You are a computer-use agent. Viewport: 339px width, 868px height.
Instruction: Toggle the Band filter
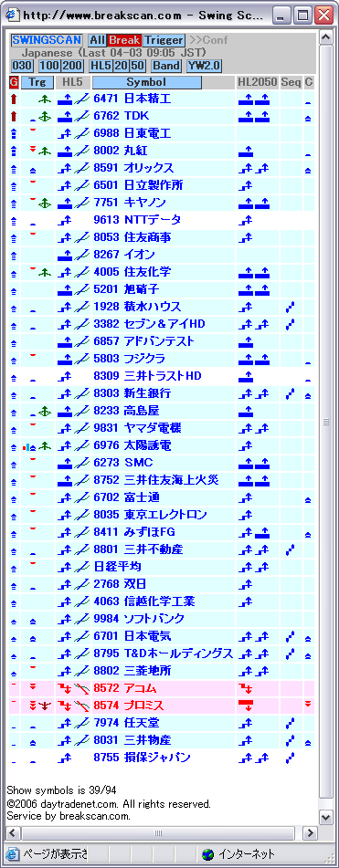(166, 66)
